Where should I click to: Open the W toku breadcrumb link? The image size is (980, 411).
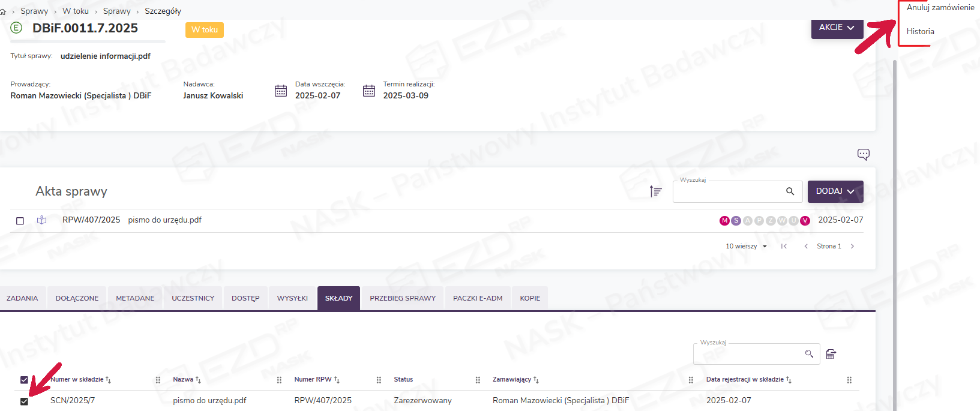click(x=76, y=11)
